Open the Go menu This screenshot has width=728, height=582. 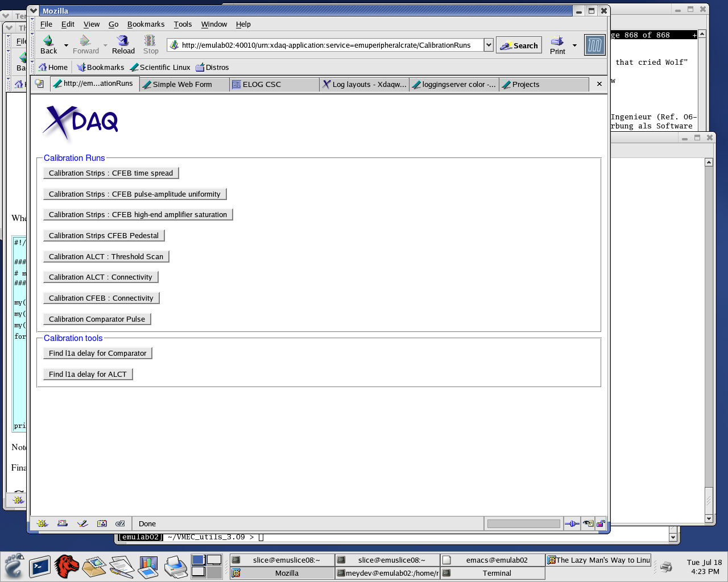coord(114,24)
